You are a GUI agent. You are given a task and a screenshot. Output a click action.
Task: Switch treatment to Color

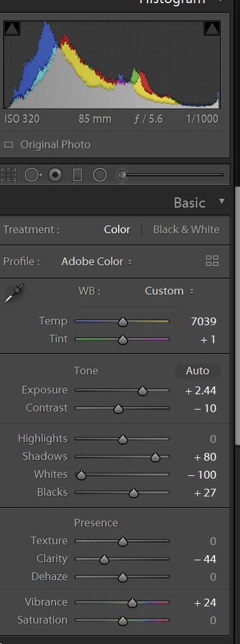click(117, 229)
